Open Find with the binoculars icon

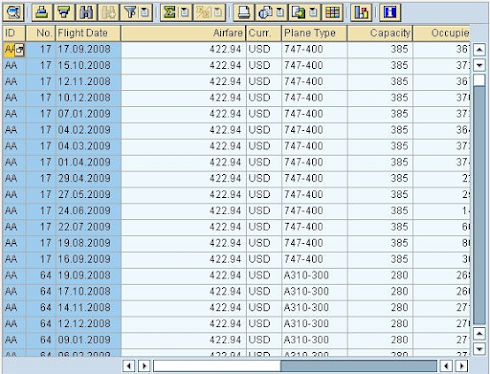tap(86, 13)
